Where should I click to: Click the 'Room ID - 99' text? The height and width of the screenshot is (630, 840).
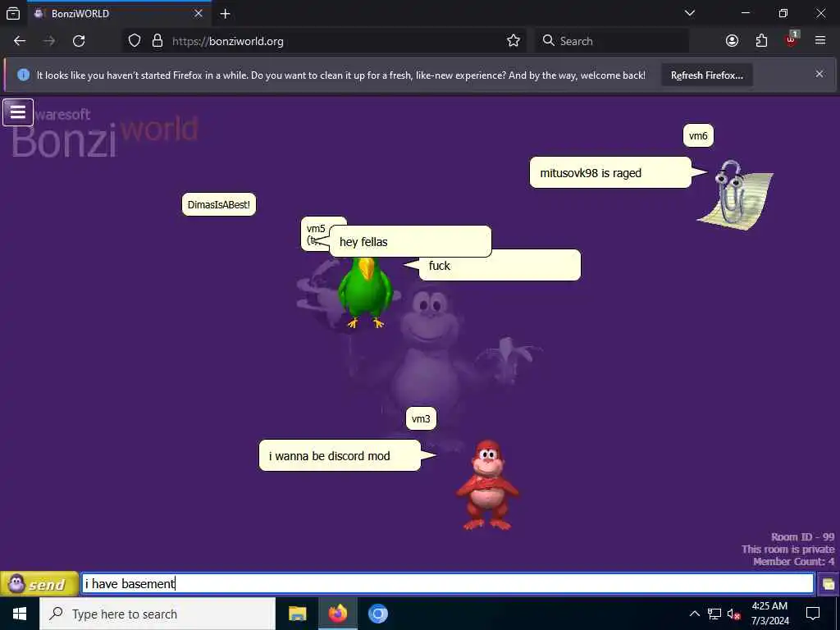[802, 536]
